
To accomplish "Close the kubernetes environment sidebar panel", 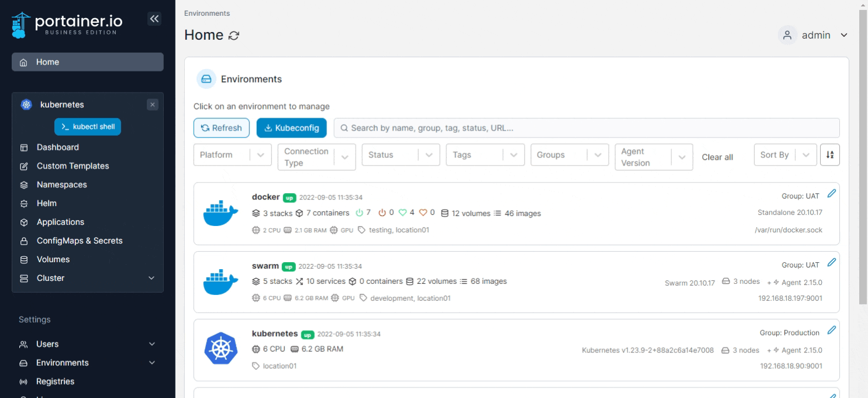I will click(x=153, y=105).
